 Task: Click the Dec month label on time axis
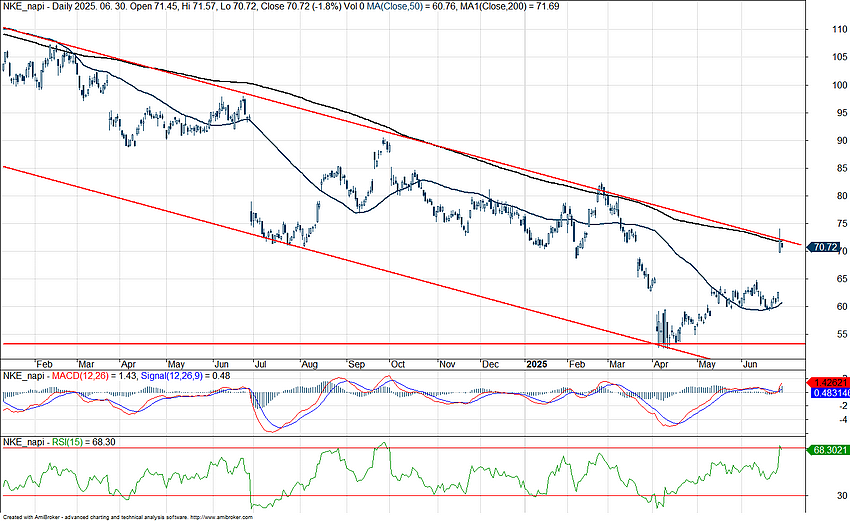tap(490, 364)
